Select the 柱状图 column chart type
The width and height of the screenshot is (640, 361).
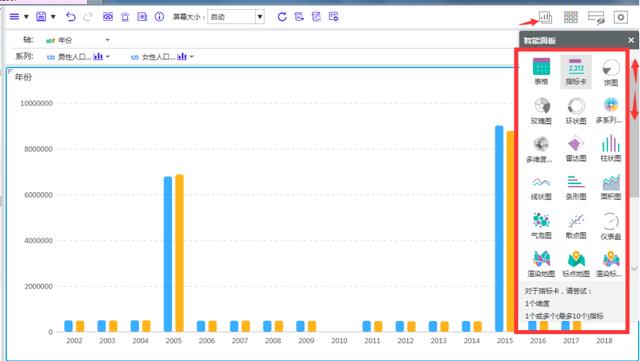[611, 148]
